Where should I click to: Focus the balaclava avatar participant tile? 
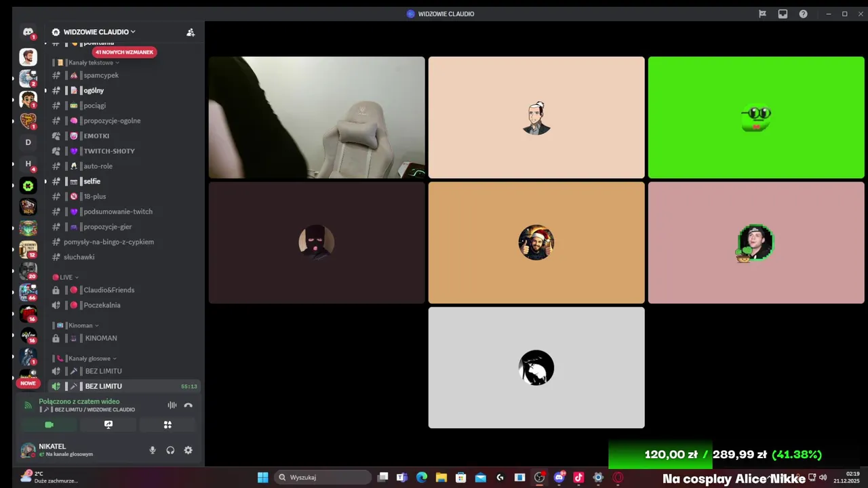click(317, 243)
